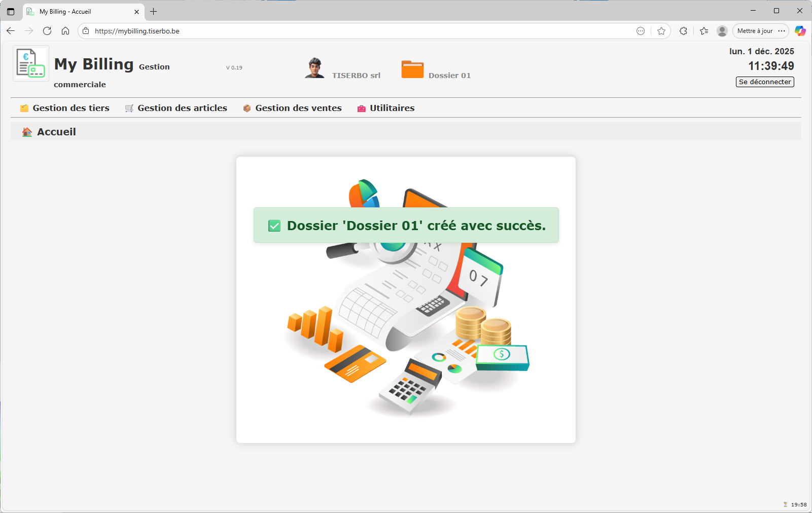
Task: Add this page to favorites star
Action: [x=661, y=31]
